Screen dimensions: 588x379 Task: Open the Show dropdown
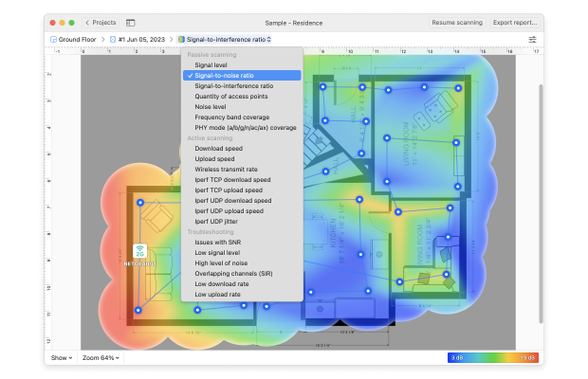click(x=62, y=357)
